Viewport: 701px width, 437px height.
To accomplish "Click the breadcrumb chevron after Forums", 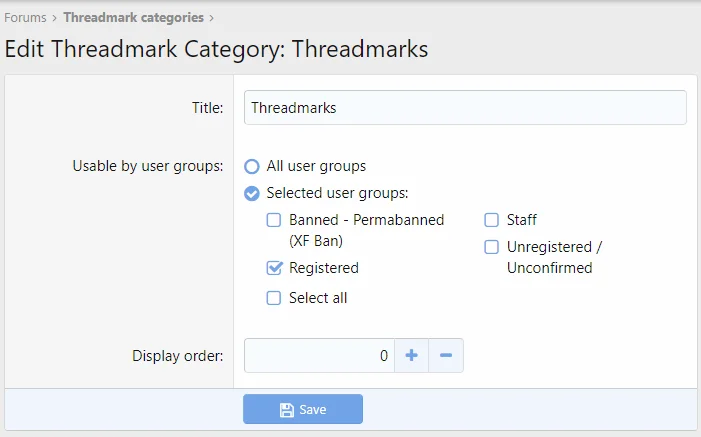I will 55,18.
